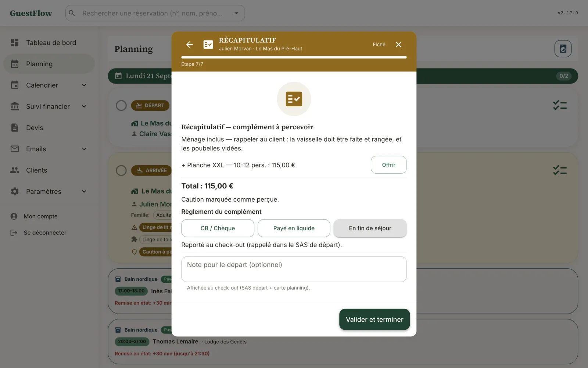
Task: Click the Devis document icon
Action: click(15, 128)
